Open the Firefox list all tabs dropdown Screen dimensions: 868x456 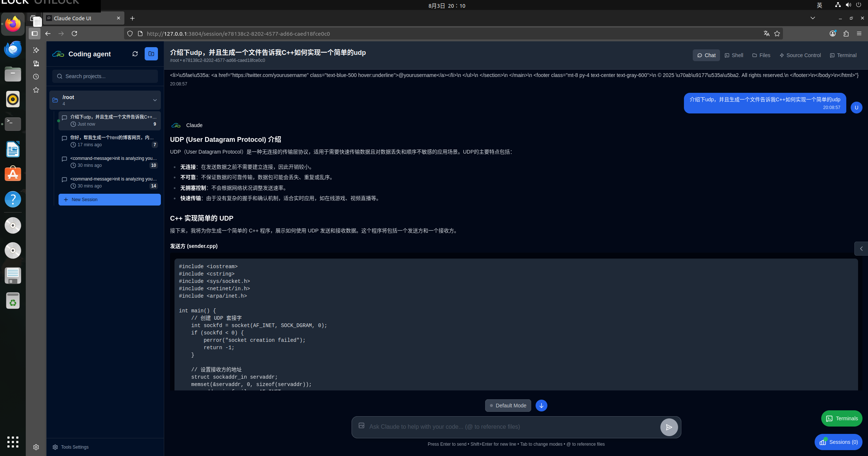tap(813, 18)
